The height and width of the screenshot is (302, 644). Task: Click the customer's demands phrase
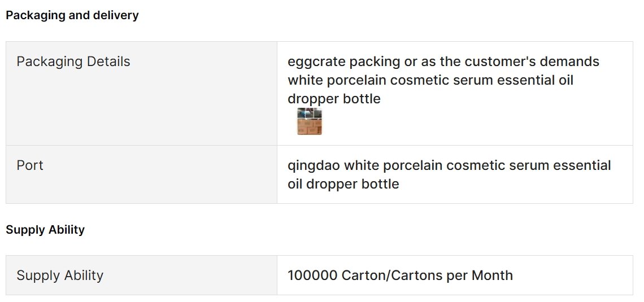[x=532, y=62]
